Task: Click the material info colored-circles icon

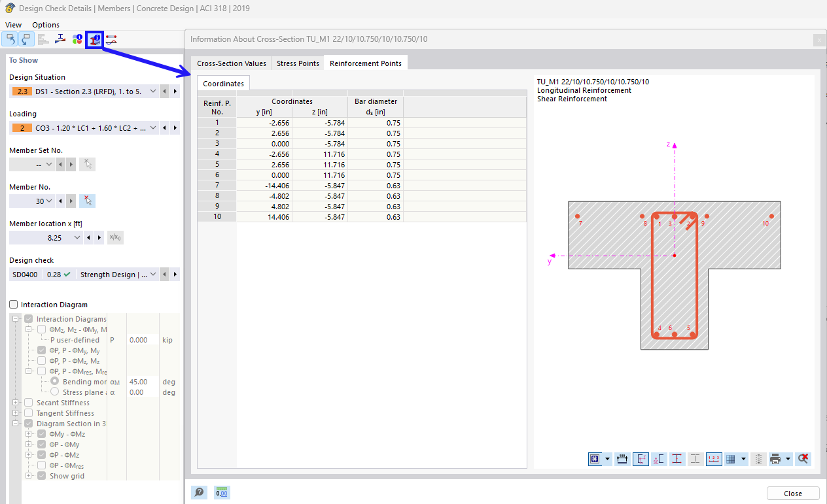Action: tap(77, 39)
